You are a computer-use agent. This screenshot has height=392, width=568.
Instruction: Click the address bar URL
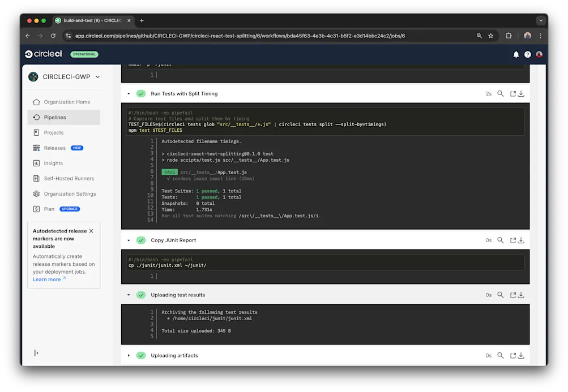[240, 36]
